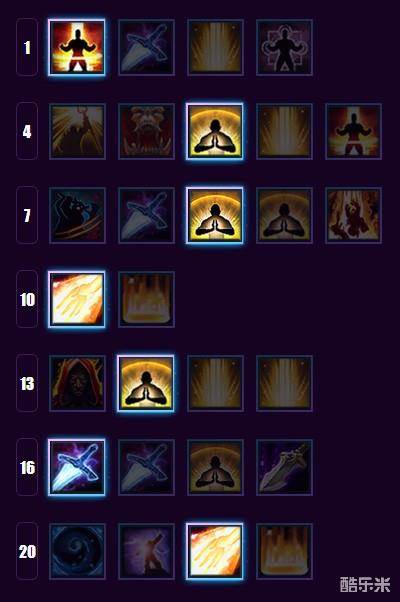Choose the dimmed sword talent in level 1 row
Screen dimensions: 400x602
click(x=146, y=47)
